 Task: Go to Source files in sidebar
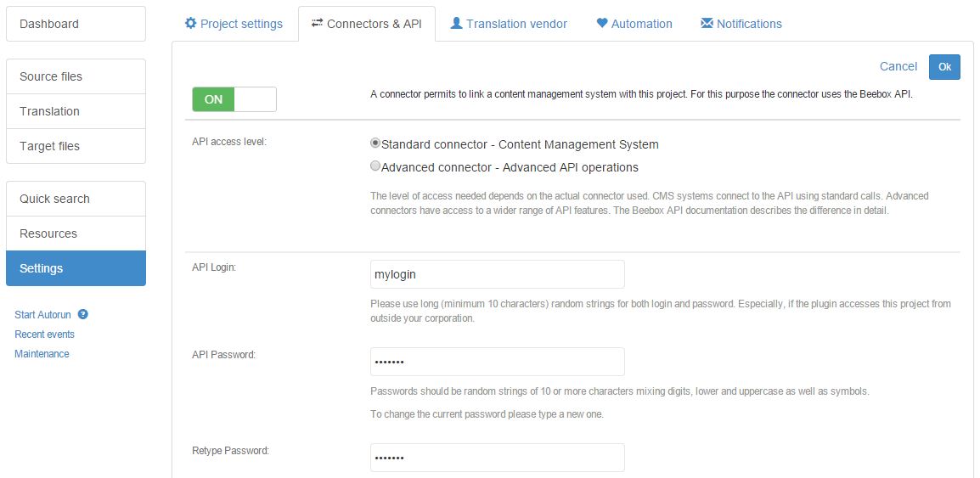(76, 76)
